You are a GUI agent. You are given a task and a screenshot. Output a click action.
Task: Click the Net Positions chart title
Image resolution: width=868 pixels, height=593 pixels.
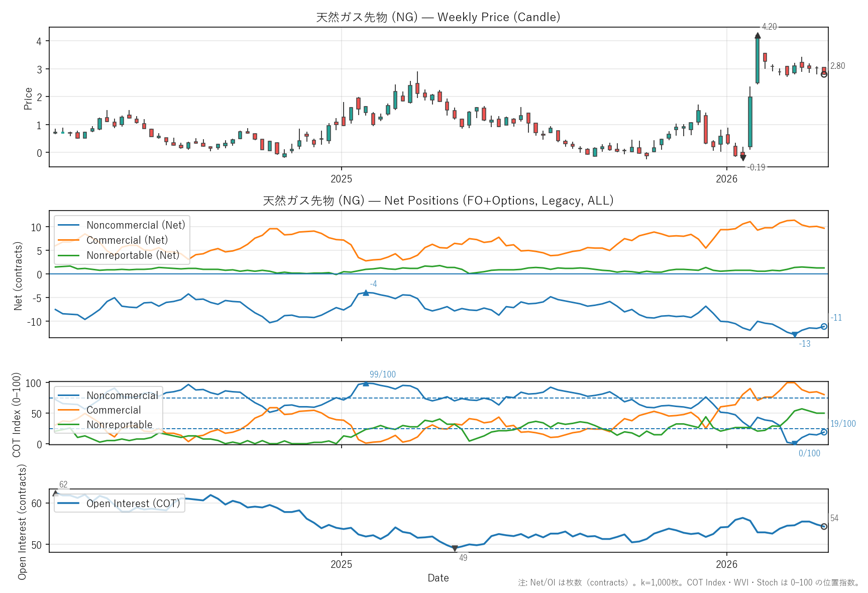[x=438, y=201]
